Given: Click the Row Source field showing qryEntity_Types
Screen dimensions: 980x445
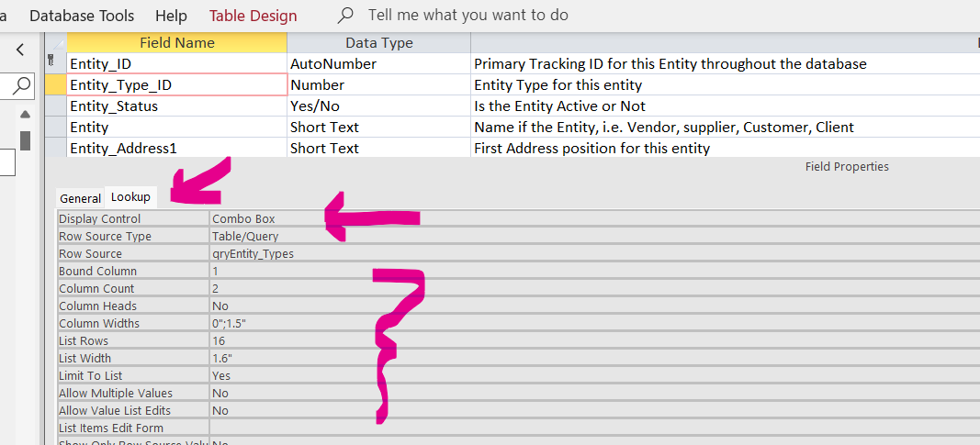Looking at the screenshot, I should click(x=588, y=254).
